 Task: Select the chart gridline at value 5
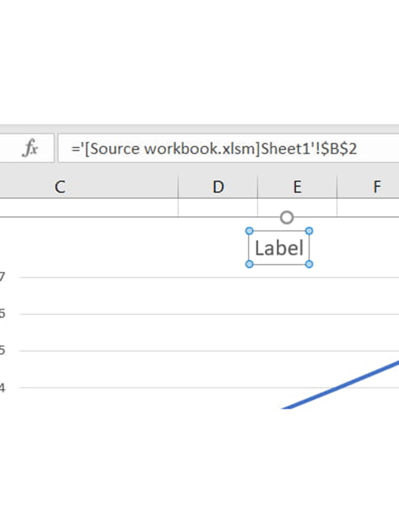tap(150, 351)
